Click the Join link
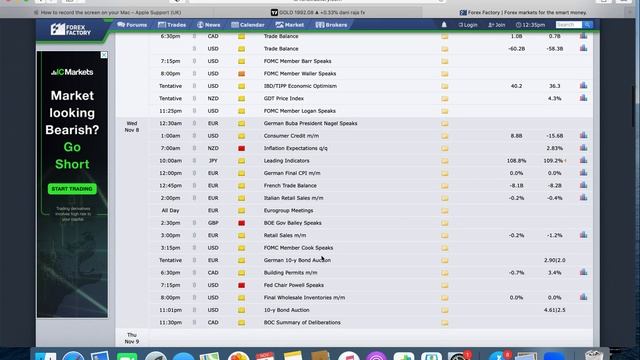 pyautogui.click(x=497, y=25)
